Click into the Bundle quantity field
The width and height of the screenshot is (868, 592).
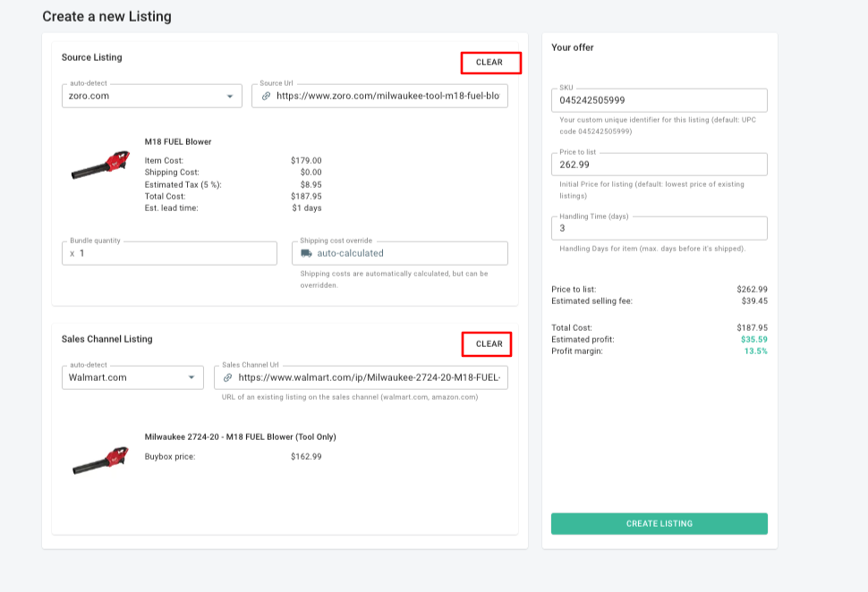coord(174,253)
